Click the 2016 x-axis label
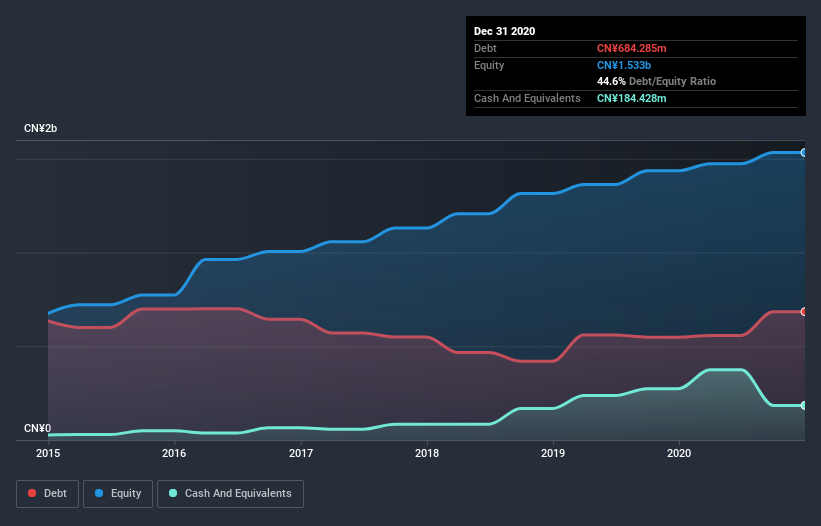821x526 pixels. (174, 453)
